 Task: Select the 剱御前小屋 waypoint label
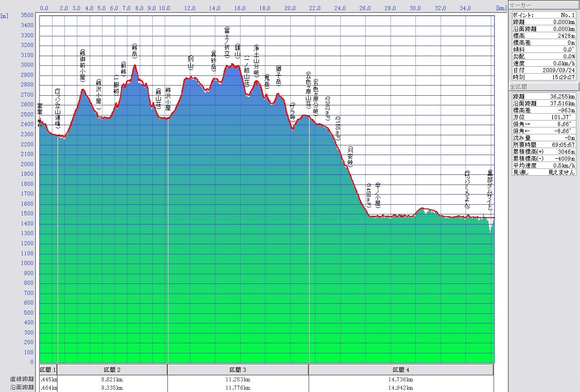click(x=83, y=65)
